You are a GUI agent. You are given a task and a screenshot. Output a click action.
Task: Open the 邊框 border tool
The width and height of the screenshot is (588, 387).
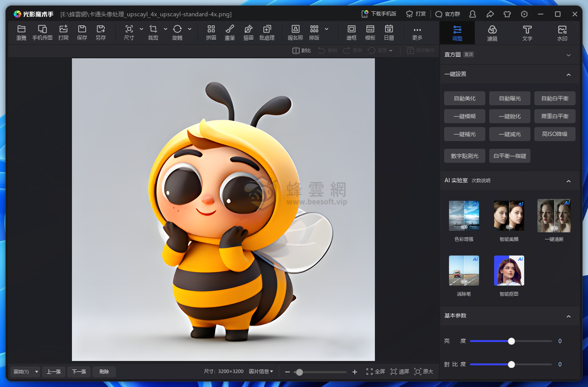coord(352,33)
